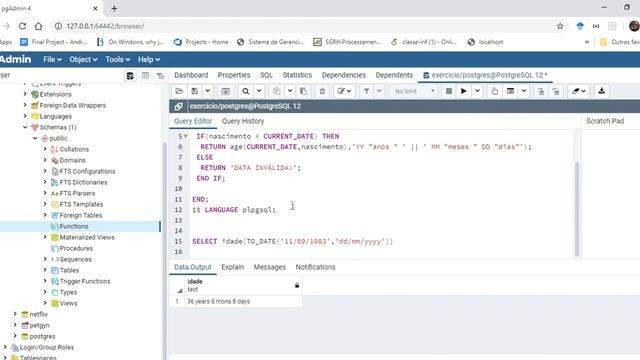This screenshot has width=640, height=360.
Task: Select Login/Group Roles in the tree
Action: (x=47, y=347)
